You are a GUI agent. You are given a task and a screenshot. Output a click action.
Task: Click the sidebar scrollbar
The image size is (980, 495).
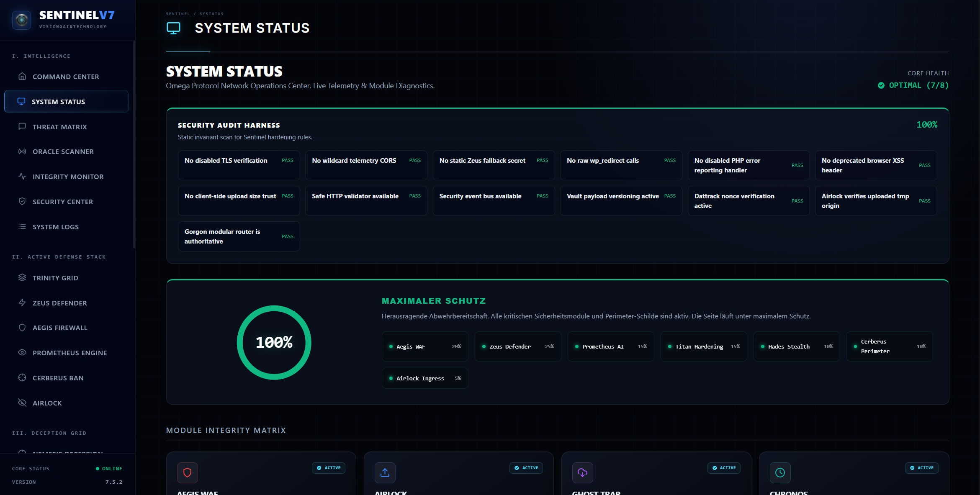tap(134, 144)
